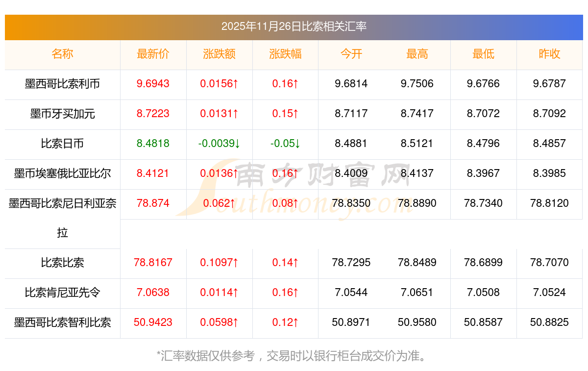The image size is (588, 371).
Task: Click the 2025年11月26日比索相关汇率 title banner
Action: (x=294, y=26)
